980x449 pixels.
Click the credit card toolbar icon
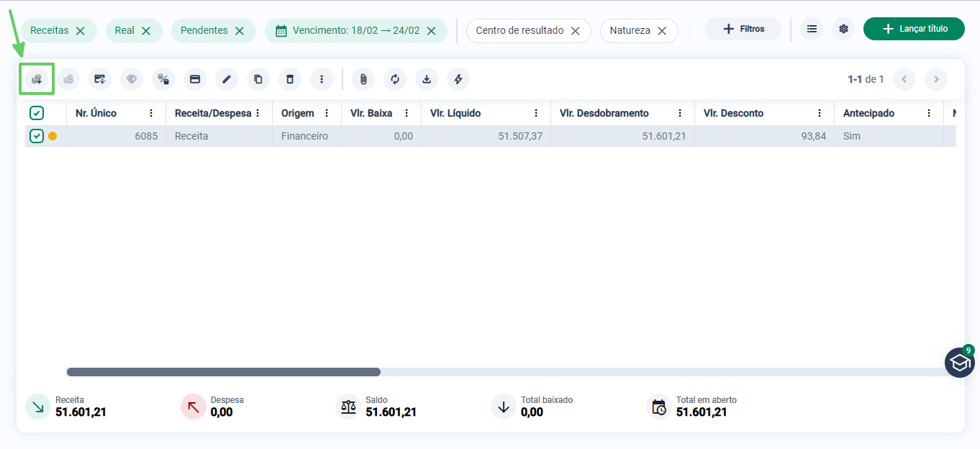pyautogui.click(x=195, y=79)
